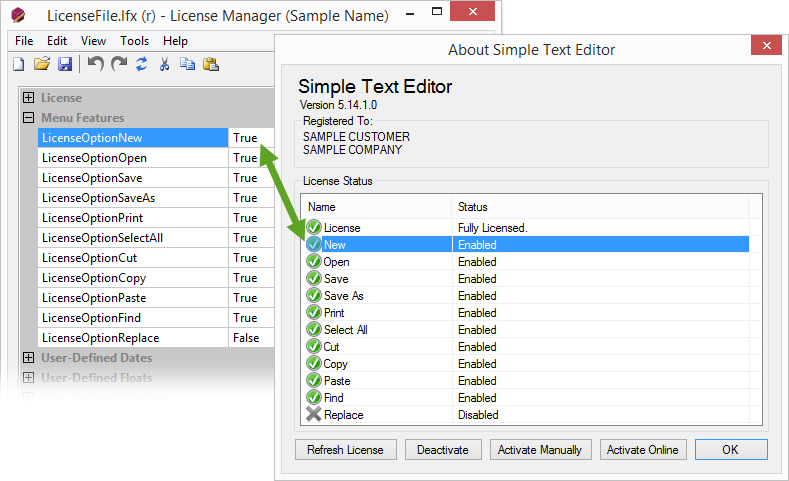This screenshot has height=481, width=789.
Task: Select the LicenseOptionReplace property
Action: 133,338
